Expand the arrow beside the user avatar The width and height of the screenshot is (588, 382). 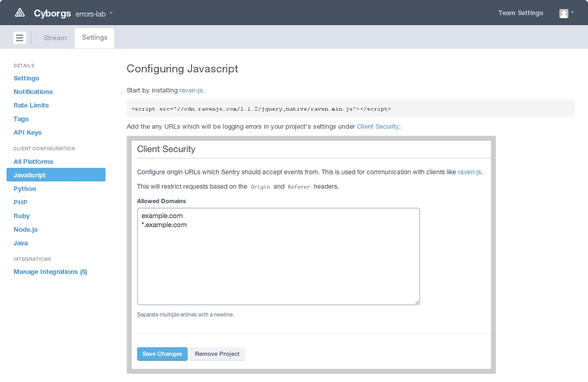click(572, 13)
